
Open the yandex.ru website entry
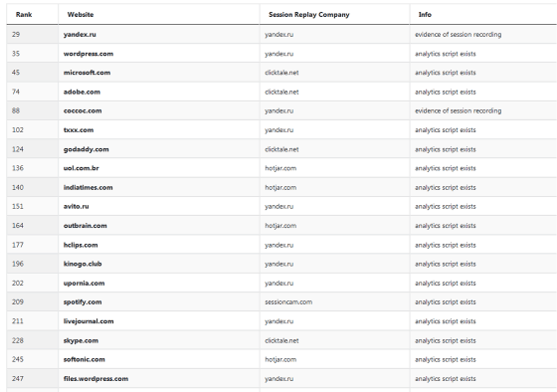[80, 35]
